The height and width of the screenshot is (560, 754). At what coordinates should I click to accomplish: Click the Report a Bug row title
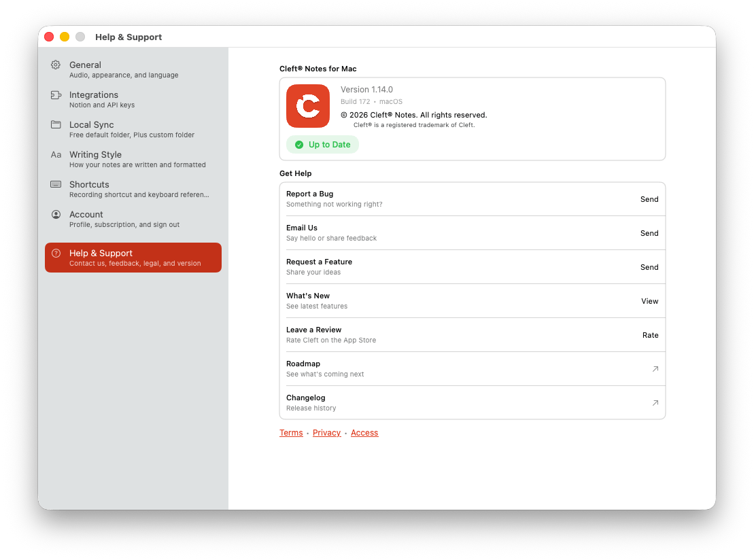pos(309,194)
